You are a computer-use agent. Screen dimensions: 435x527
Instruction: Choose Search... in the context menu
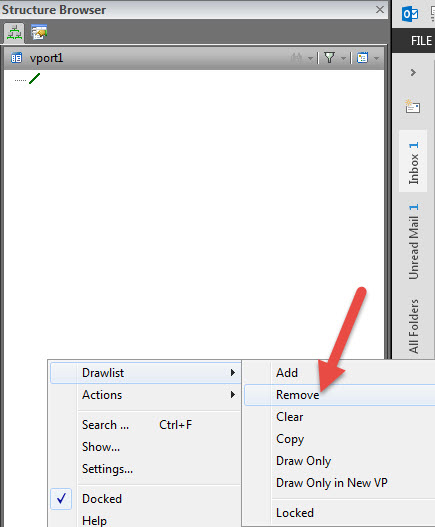click(x=145, y=425)
